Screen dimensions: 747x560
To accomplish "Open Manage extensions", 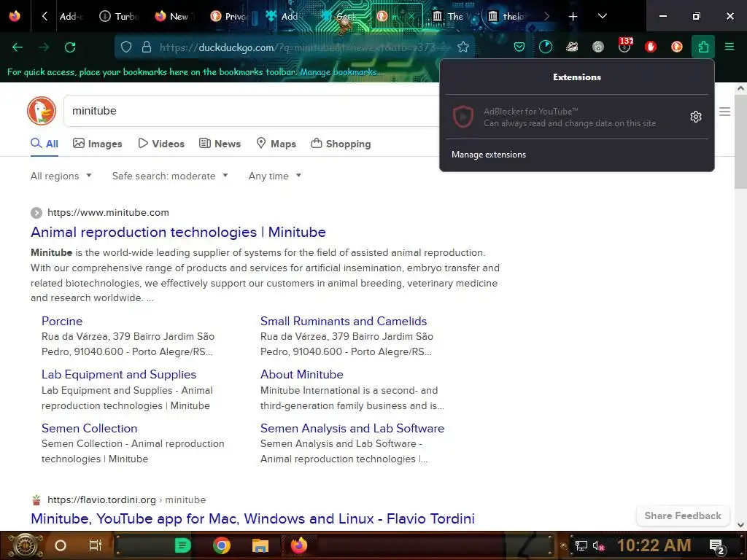I will coord(489,155).
